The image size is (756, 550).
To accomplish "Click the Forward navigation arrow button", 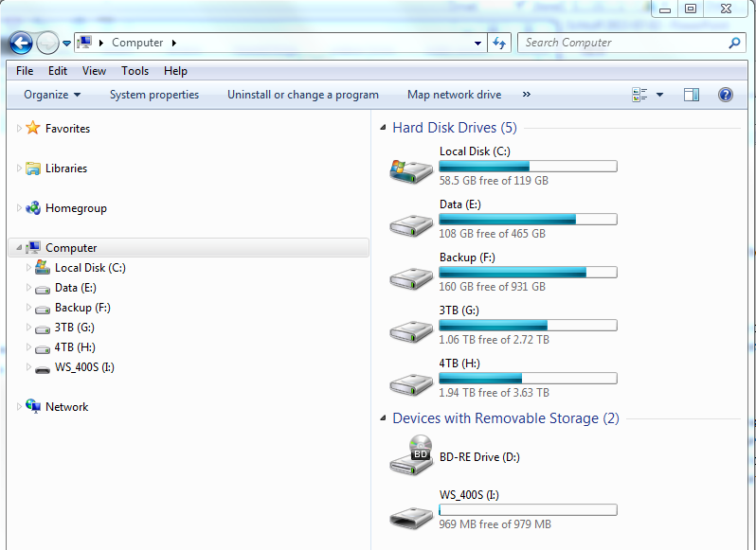I will click(x=47, y=44).
